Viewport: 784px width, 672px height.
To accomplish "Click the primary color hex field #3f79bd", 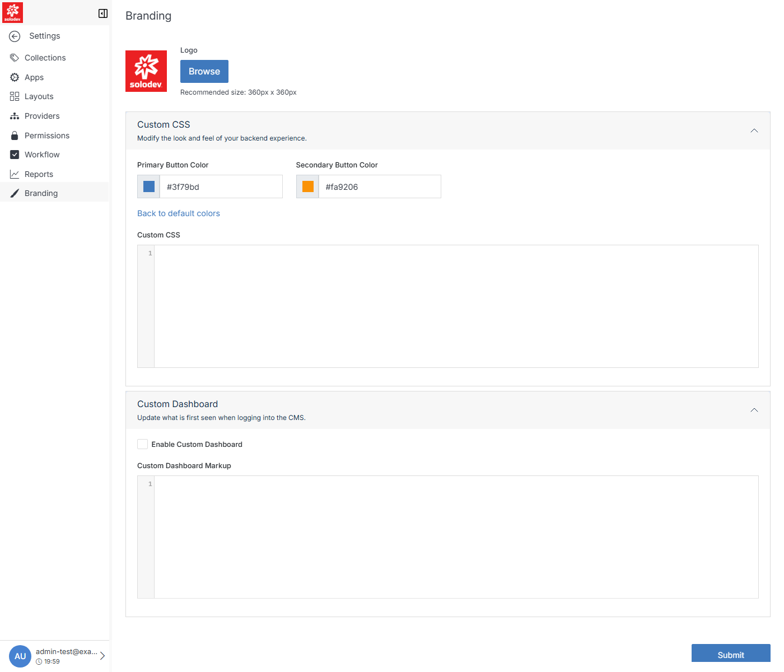I will coord(221,186).
